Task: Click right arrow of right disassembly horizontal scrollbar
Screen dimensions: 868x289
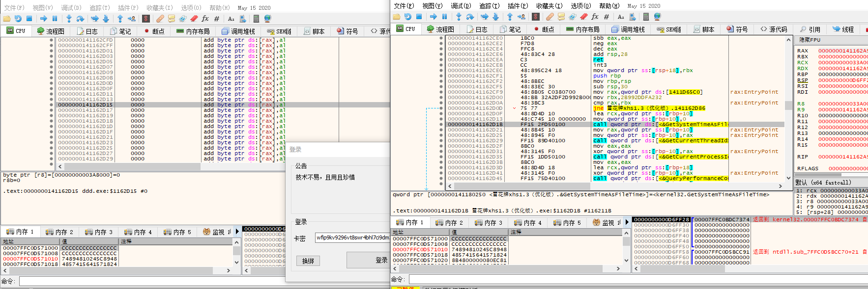Action: pos(781,186)
